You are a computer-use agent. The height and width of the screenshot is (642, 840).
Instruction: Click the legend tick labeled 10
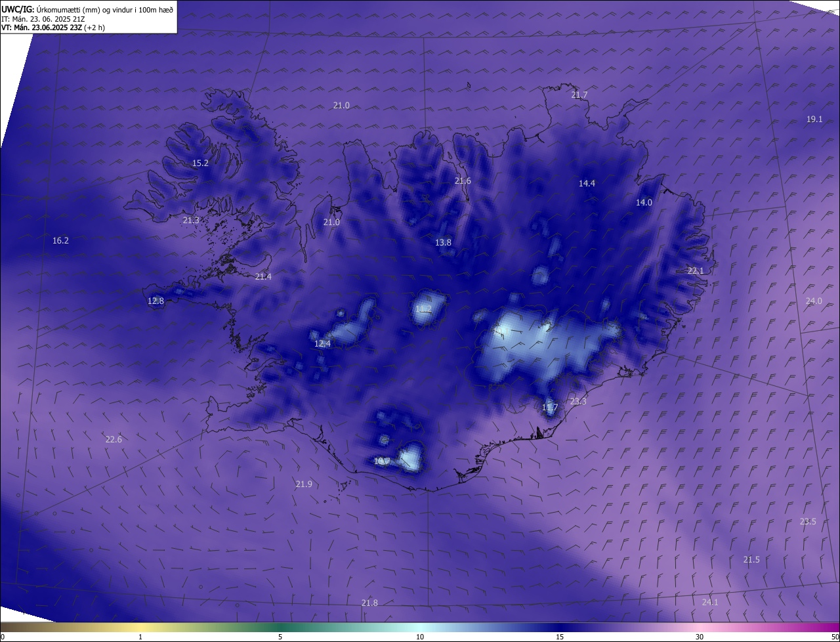pyautogui.click(x=420, y=637)
